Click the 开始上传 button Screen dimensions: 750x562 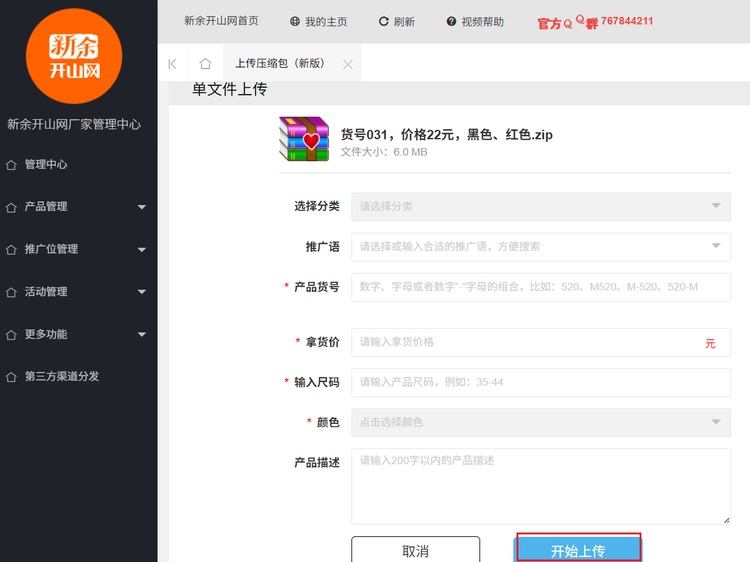(578, 550)
